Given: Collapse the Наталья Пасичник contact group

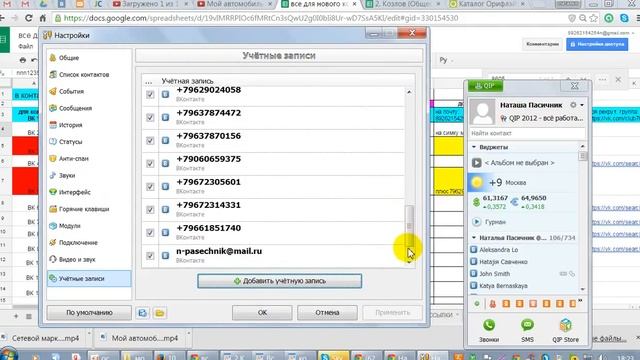Looking at the screenshot, I should [474, 237].
